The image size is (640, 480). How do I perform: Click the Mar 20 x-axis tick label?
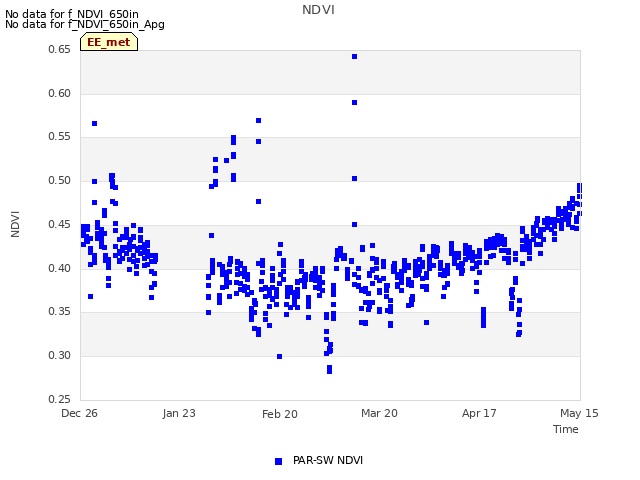pos(379,413)
